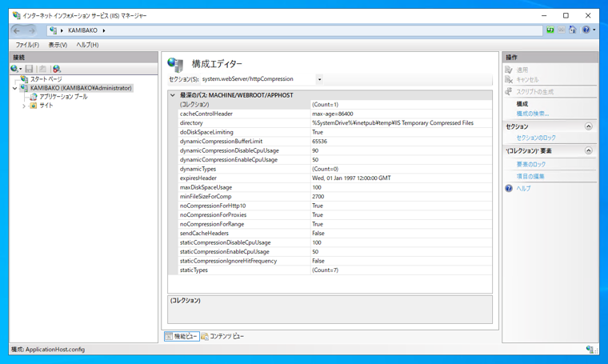This screenshot has height=364, width=608.
Task: Click 項目の編集 link
Action: (x=530, y=176)
